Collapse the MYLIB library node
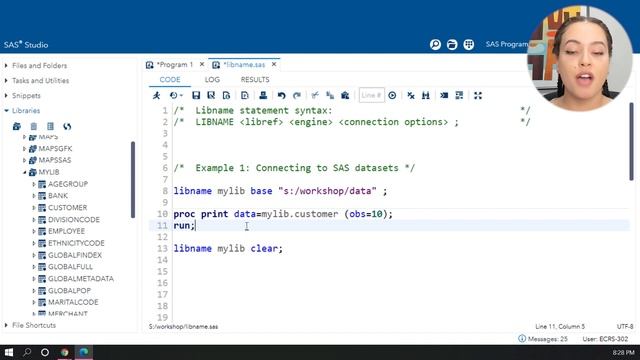The height and width of the screenshot is (360, 640). point(24,172)
